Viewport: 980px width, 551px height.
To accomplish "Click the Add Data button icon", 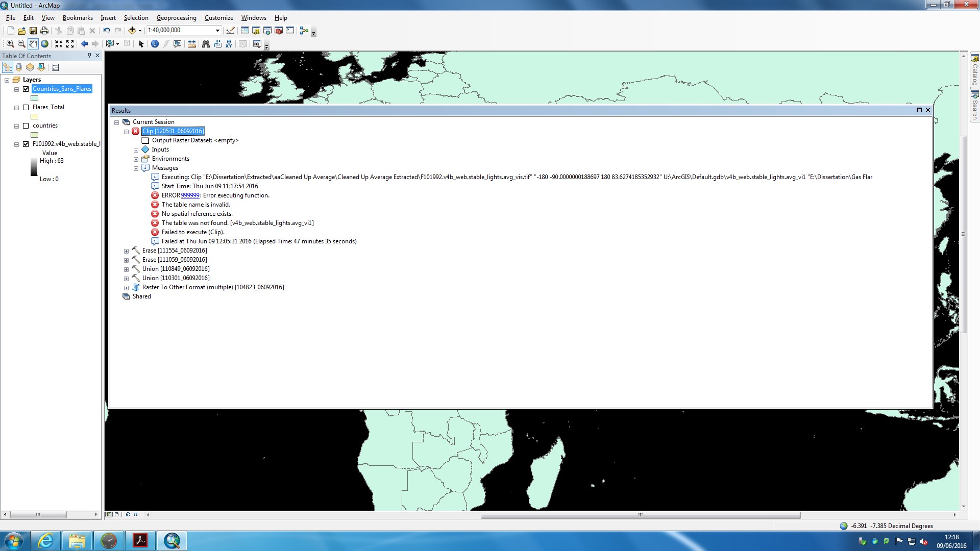I will pyautogui.click(x=132, y=31).
